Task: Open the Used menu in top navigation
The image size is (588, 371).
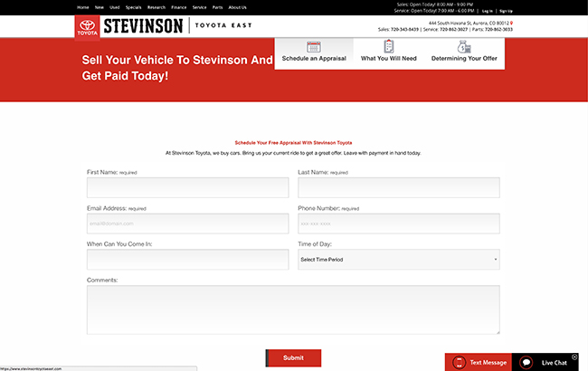Action: click(115, 7)
